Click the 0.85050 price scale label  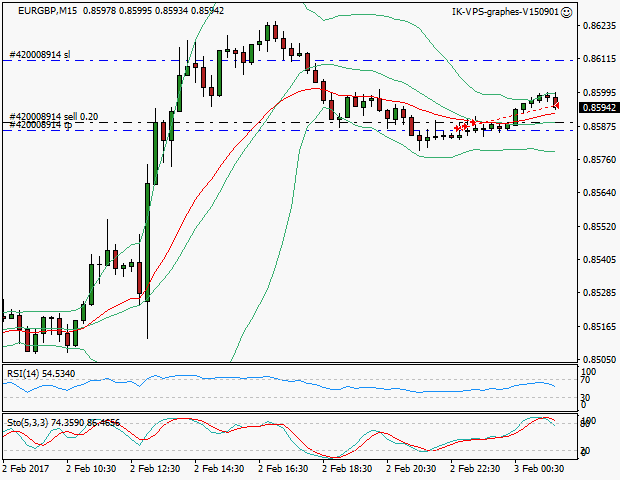click(x=597, y=359)
